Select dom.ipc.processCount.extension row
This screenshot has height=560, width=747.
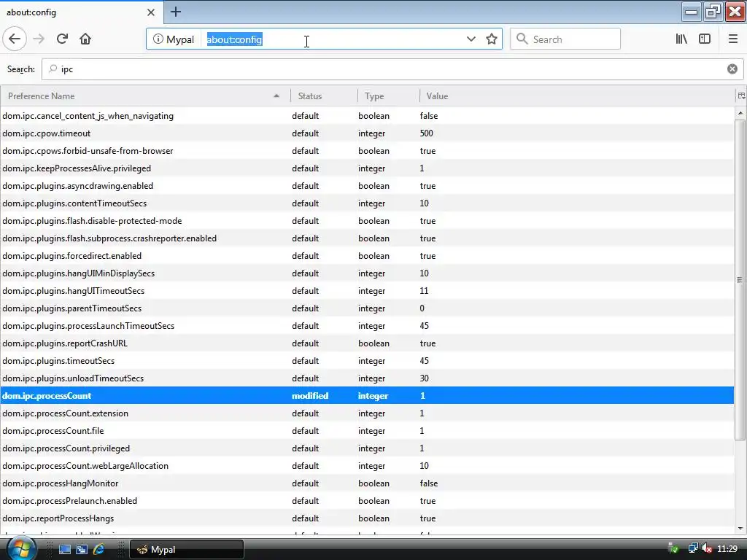point(367,413)
